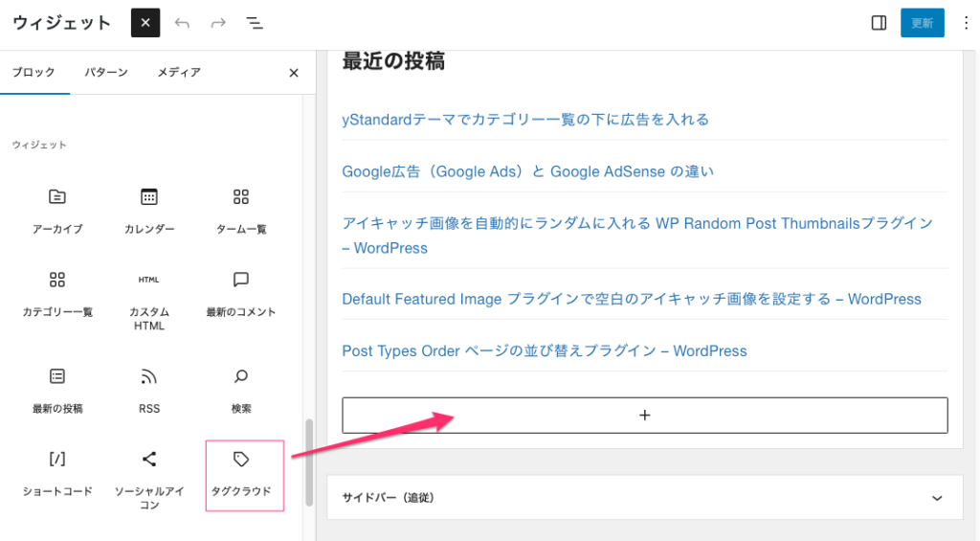Insert the Latest Posts (最新の投稿) block
This screenshot has height=541, width=980.
(57, 389)
